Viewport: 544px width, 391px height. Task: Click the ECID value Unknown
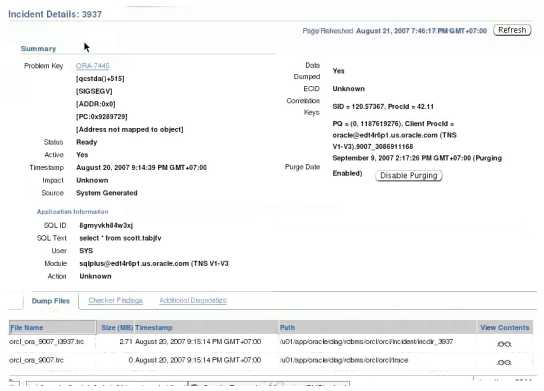coord(349,89)
